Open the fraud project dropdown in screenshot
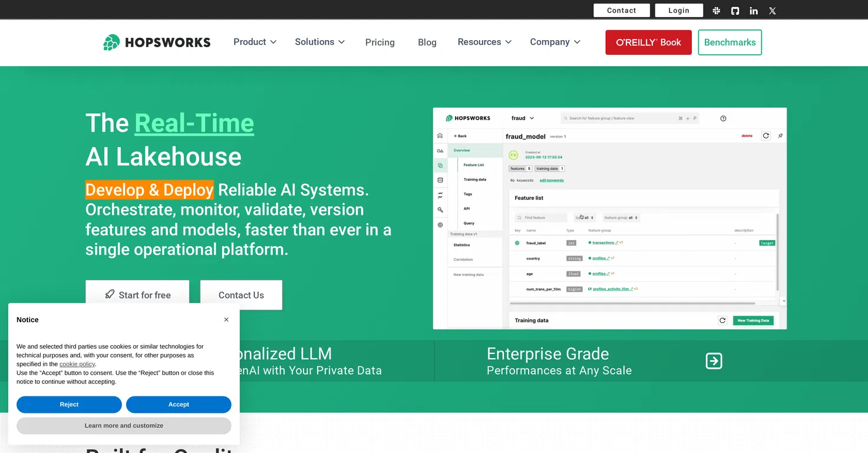 point(523,118)
